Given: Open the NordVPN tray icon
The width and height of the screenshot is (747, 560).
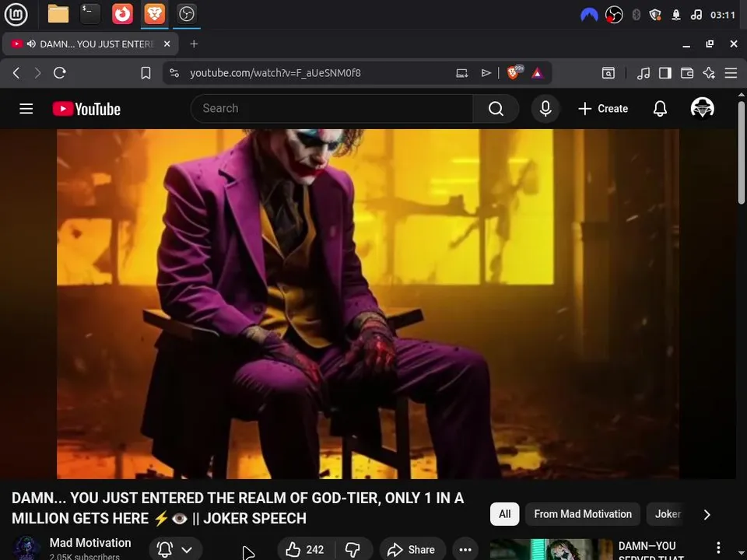Looking at the screenshot, I should click(589, 16).
